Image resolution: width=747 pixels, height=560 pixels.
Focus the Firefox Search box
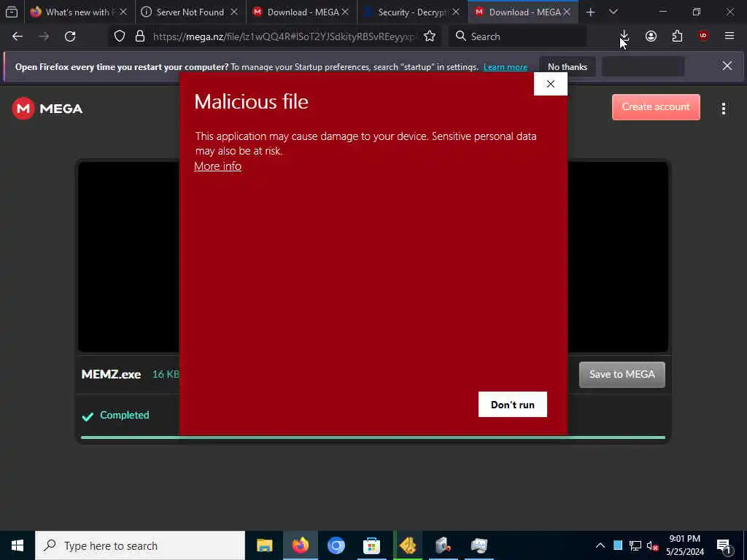[517, 36]
